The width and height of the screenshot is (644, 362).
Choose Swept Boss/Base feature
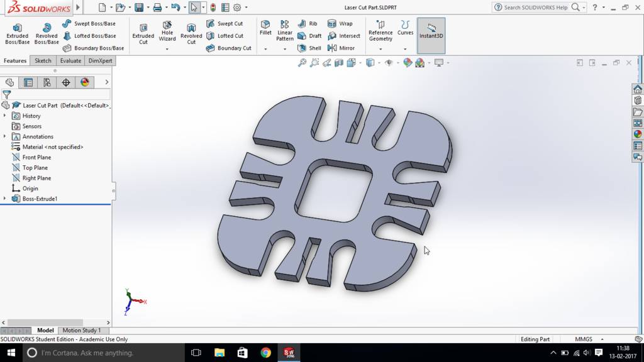(89, 23)
